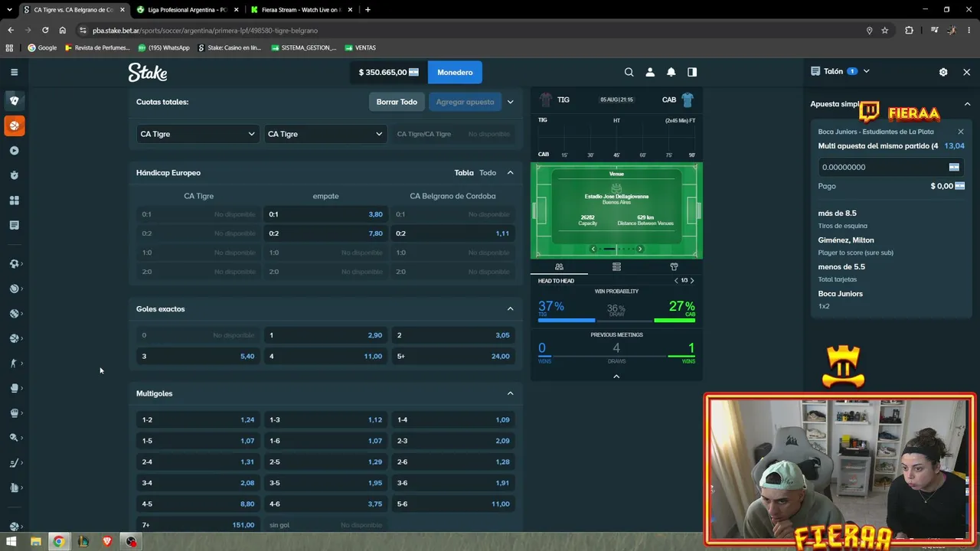Open the bet slip notes icon in sidebar

point(14,225)
